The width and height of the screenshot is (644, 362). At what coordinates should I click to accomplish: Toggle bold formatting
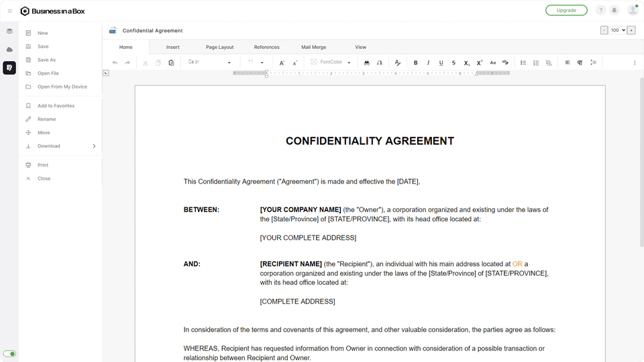coord(416,63)
